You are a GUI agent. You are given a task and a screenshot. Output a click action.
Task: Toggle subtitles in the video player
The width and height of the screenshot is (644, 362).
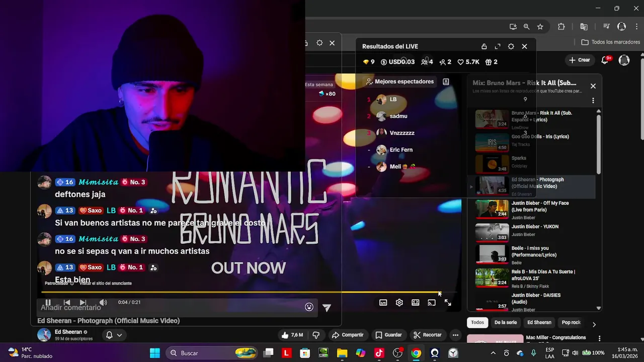pos(383,303)
